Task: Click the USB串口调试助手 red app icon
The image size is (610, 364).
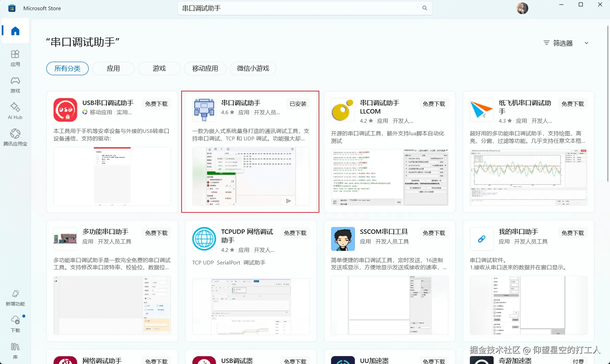Action: pyautogui.click(x=65, y=110)
